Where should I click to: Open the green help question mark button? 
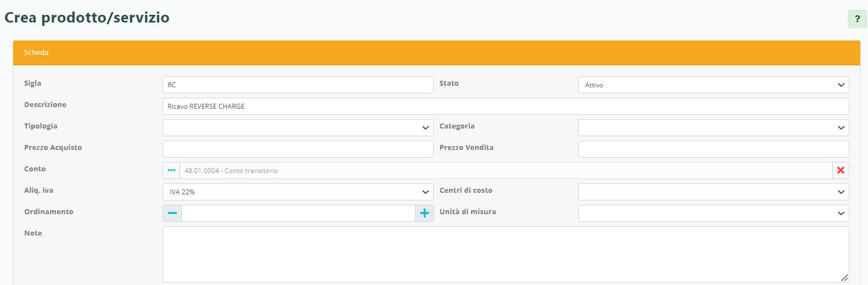pos(856,19)
